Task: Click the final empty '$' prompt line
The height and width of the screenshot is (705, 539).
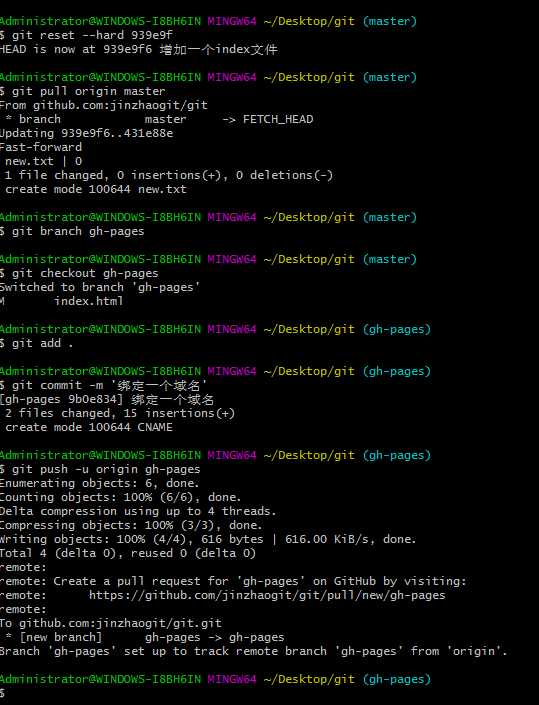Action: 3,693
